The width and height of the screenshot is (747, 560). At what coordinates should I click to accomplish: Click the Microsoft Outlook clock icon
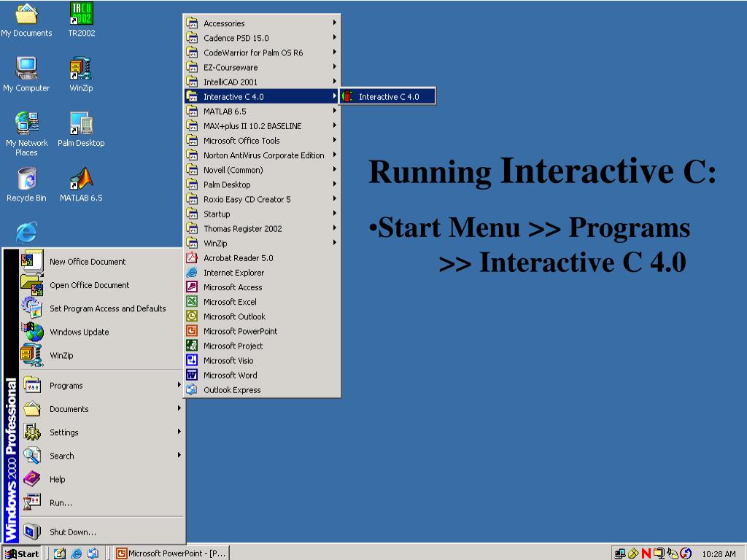pyautogui.click(x=192, y=316)
